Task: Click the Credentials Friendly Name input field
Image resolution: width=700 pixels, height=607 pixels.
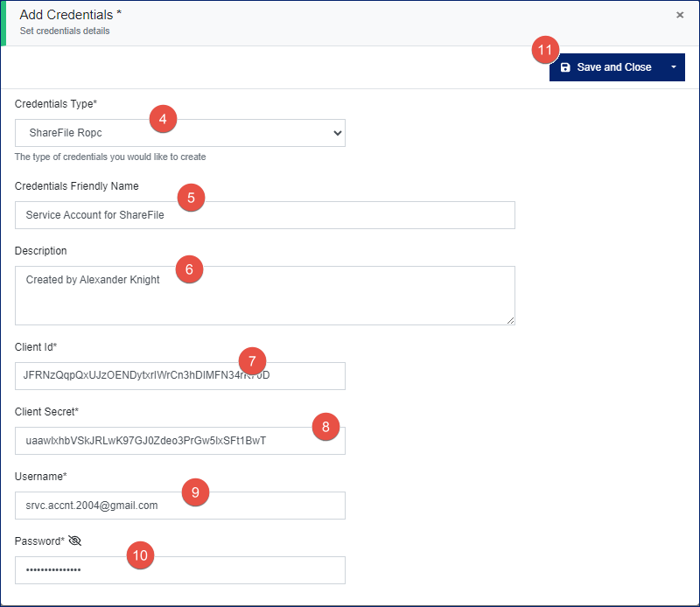Action: pyautogui.click(x=262, y=215)
